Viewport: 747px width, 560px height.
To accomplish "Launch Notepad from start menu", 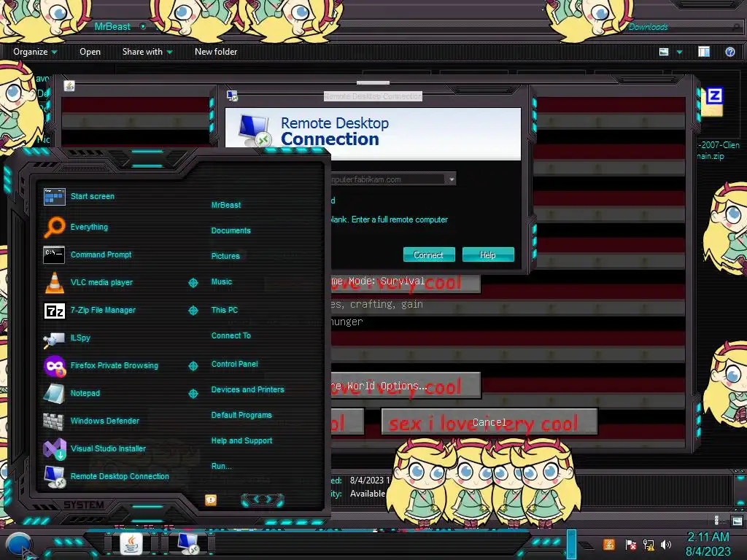I will point(71,393).
